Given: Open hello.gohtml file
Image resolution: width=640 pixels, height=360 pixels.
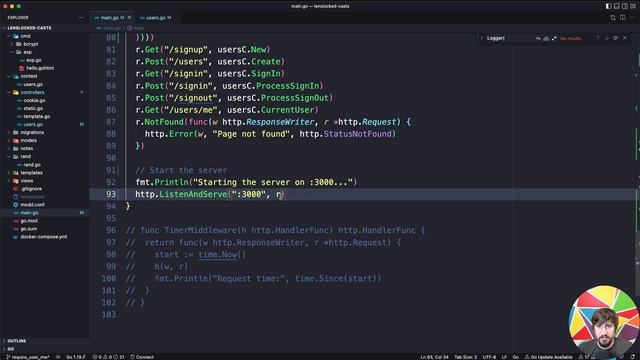Looking at the screenshot, I should [44, 68].
